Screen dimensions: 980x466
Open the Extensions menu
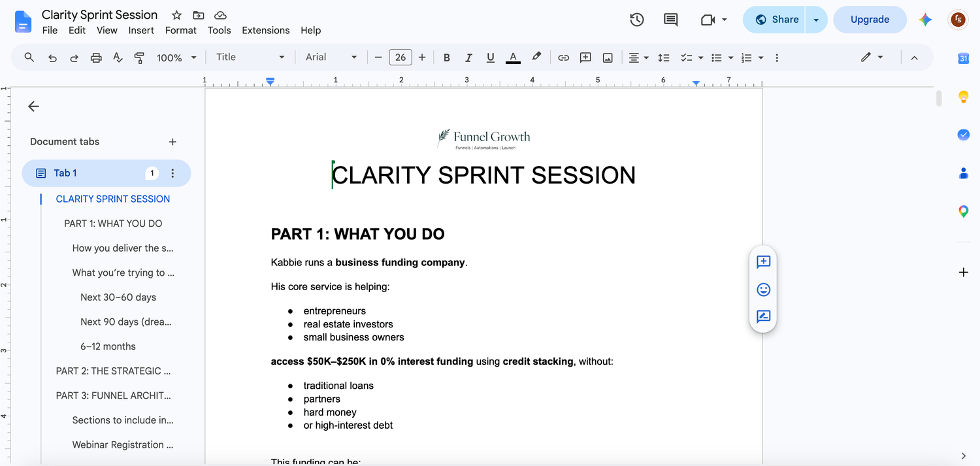(266, 30)
